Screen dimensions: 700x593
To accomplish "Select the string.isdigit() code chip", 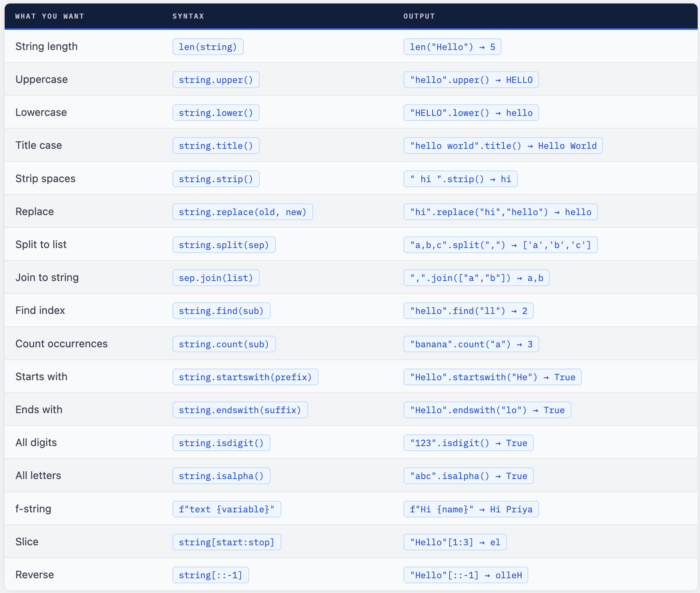I will pyautogui.click(x=221, y=443).
